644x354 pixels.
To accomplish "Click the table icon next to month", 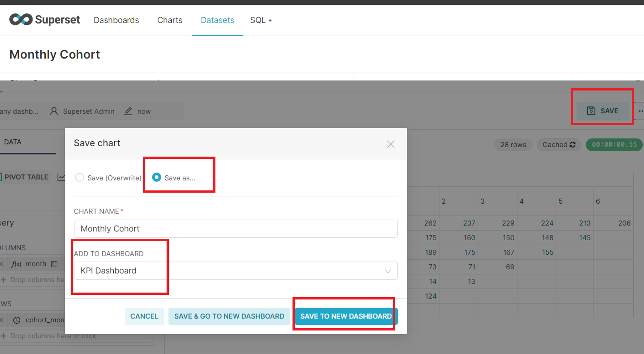I will tap(54, 264).
